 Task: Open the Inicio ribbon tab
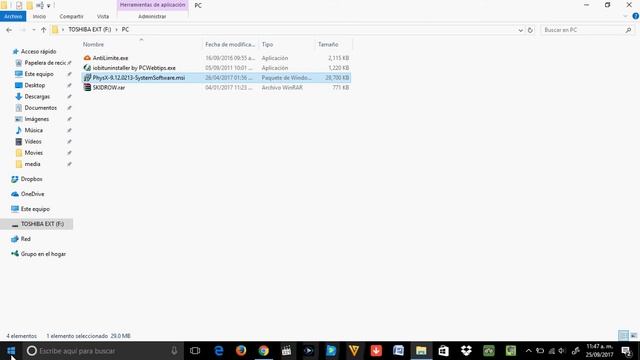tap(39, 16)
